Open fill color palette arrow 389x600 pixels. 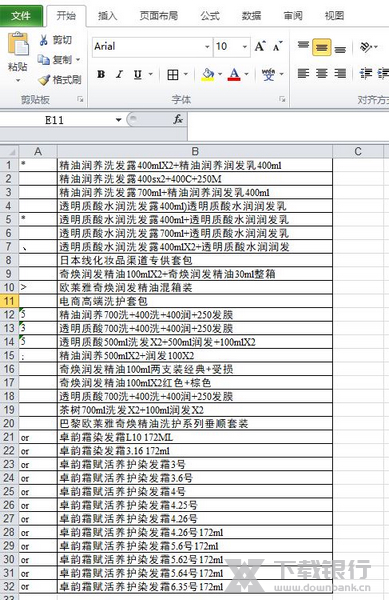[x=220, y=74]
